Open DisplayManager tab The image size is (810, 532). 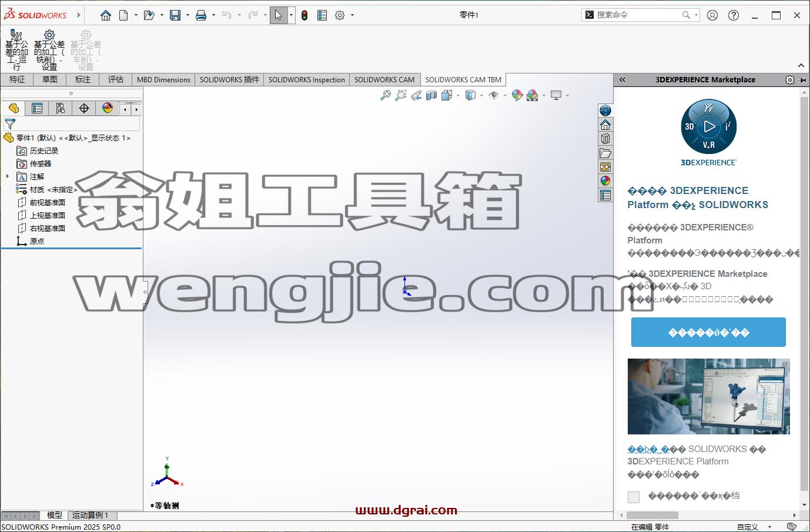pyautogui.click(x=108, y=108)
